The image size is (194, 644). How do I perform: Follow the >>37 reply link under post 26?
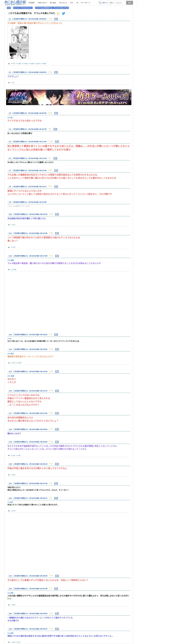18,642
